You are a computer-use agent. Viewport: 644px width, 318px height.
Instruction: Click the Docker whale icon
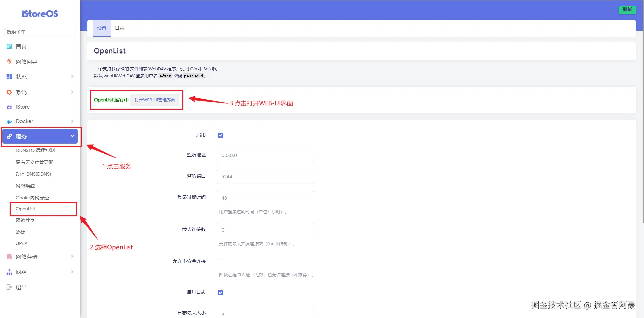coord(9,121)
